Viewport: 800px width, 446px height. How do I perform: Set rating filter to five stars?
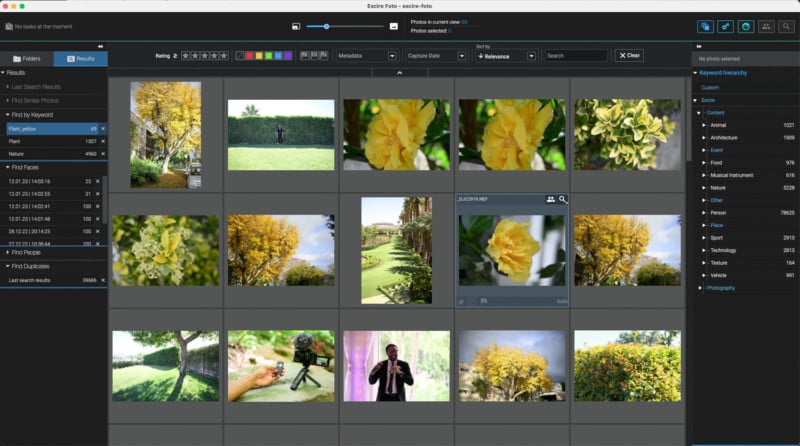tap(223, 56)
